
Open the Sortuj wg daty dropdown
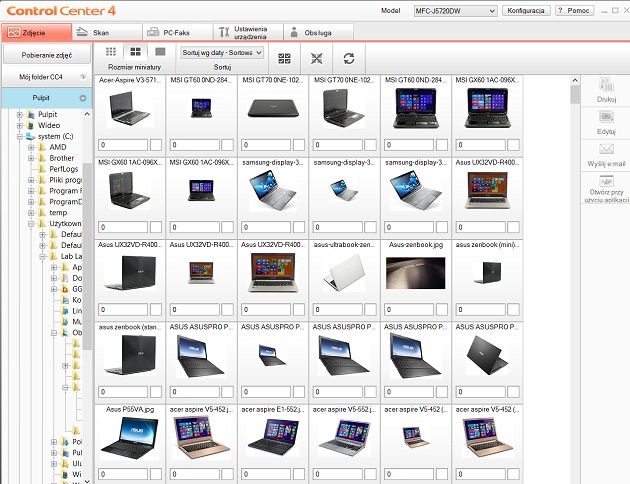coord(222,53)
